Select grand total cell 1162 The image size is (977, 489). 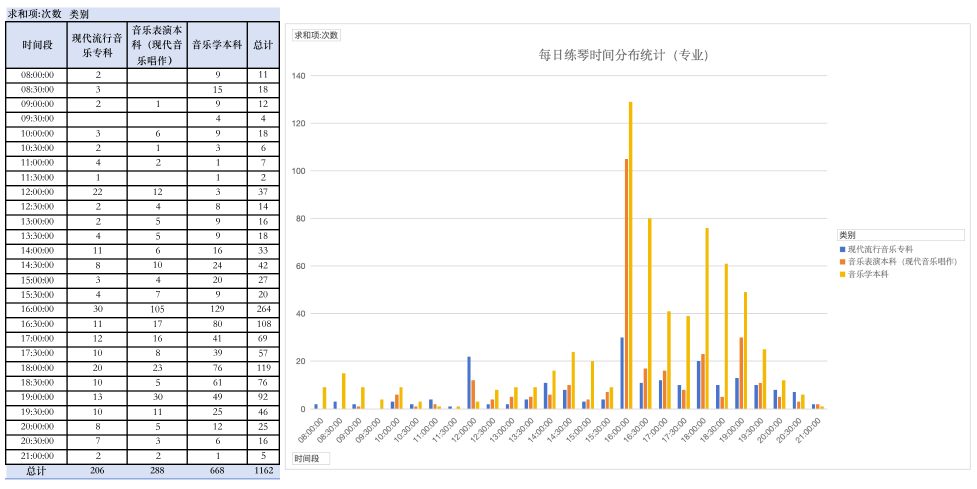[263, 471]
